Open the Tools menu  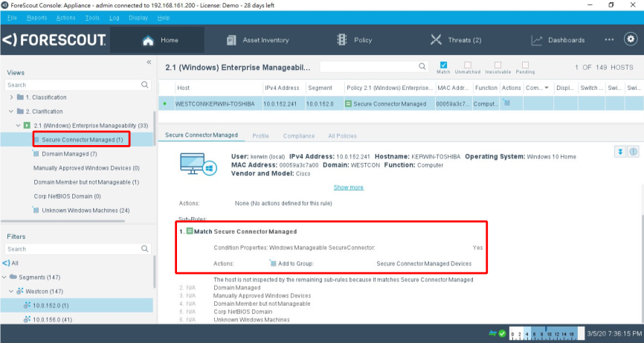[x=92, y=18]
